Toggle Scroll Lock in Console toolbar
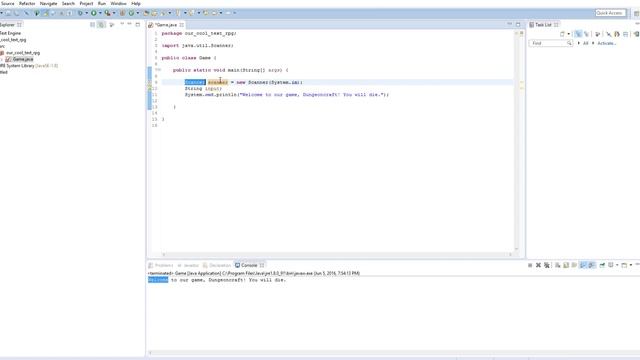 [x=566, y=265]
